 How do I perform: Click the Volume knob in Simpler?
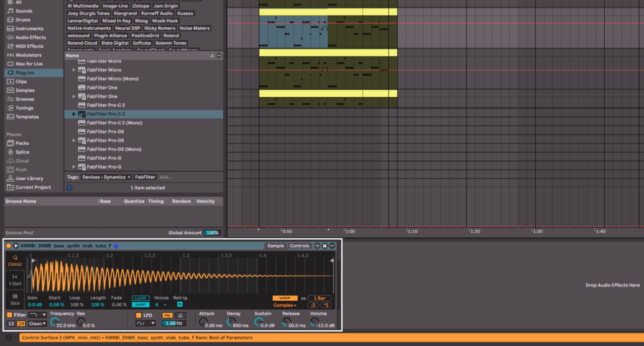click(314, 321)
